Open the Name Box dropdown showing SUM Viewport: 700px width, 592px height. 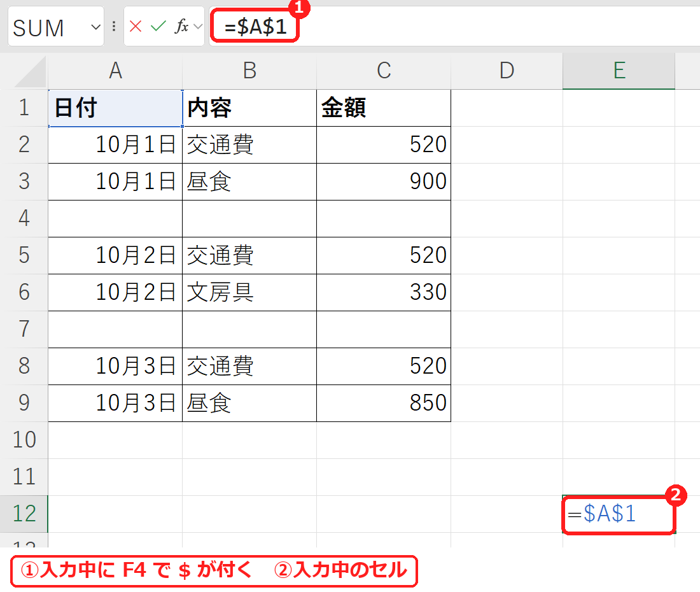click(95, 27)
